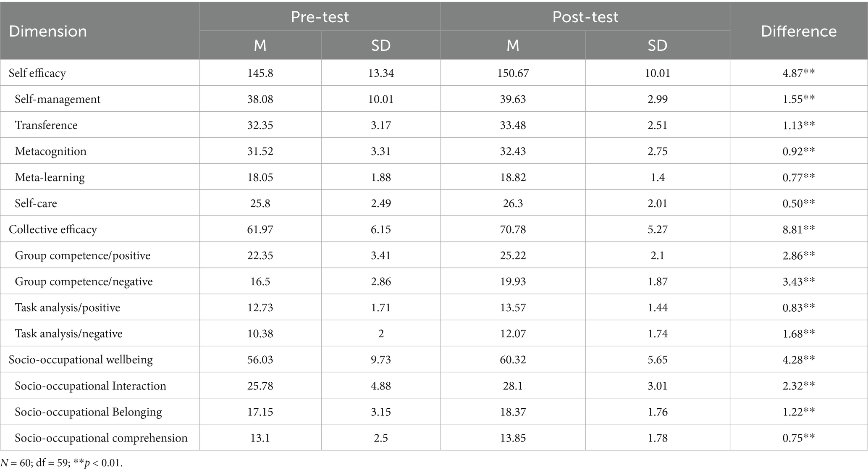Image resolution: width=868 pixels, height=473 pixels.
Task: Click the Collective efficacy row label
Action: [x=53, y=229]
